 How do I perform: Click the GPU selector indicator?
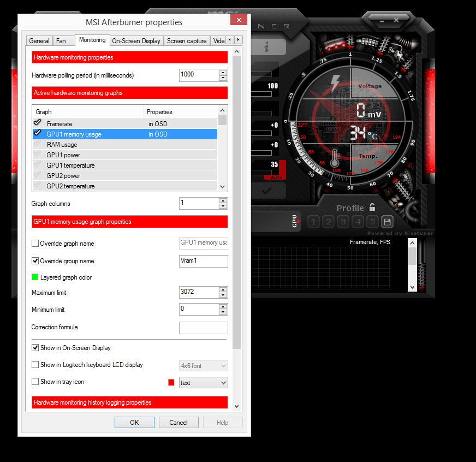click(295, 221)
